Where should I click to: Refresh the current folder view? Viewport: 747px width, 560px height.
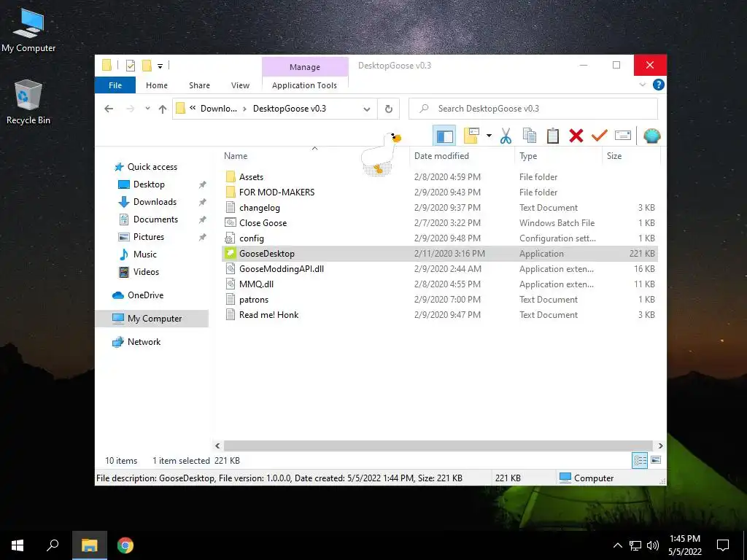[x=389, y=109]
